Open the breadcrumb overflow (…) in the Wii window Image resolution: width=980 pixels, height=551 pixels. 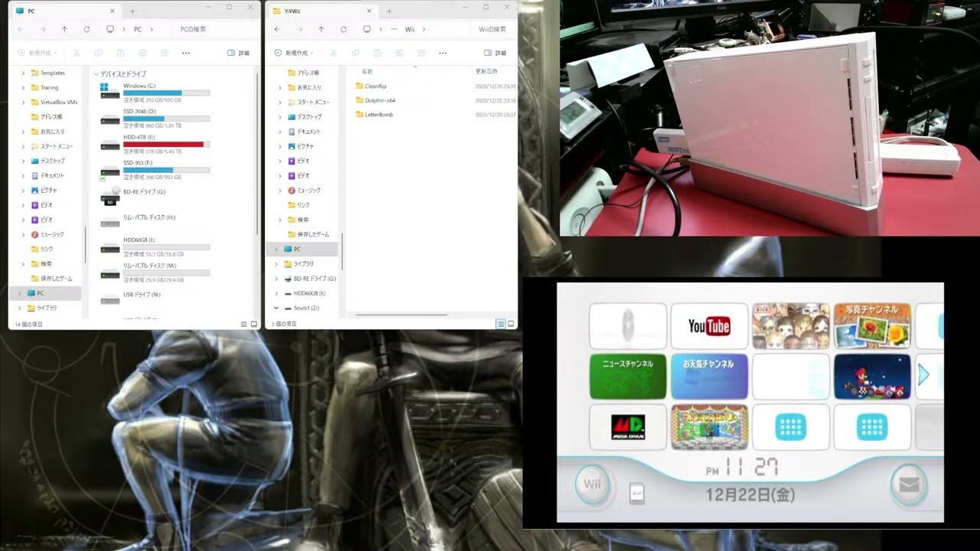(x=394, y=29)
